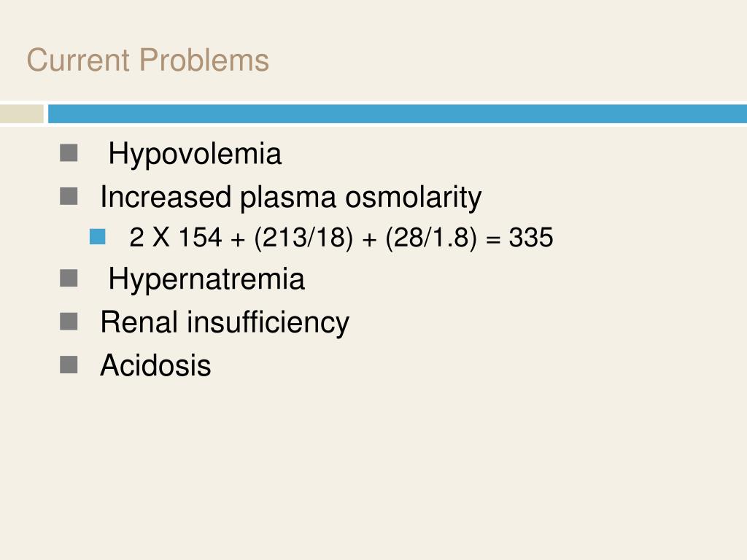Click the gray bullet beside Acidosis

(69, 365)
